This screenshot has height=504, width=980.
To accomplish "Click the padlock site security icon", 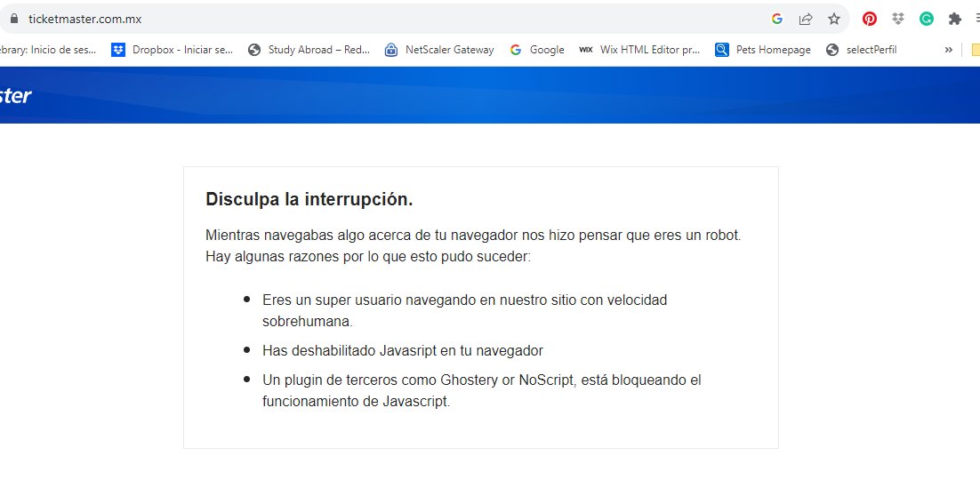I will (13, 19).
